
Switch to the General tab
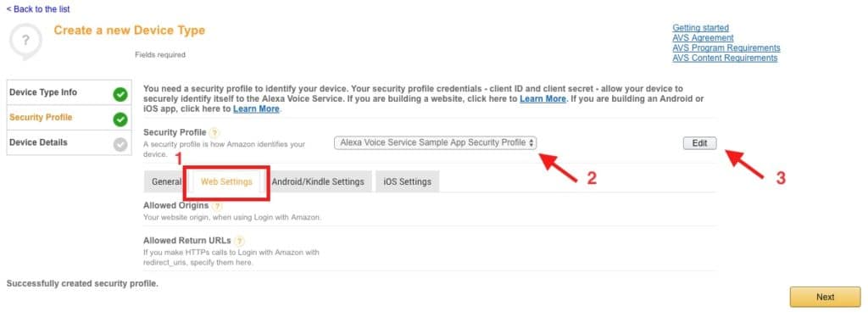[165, 181]
